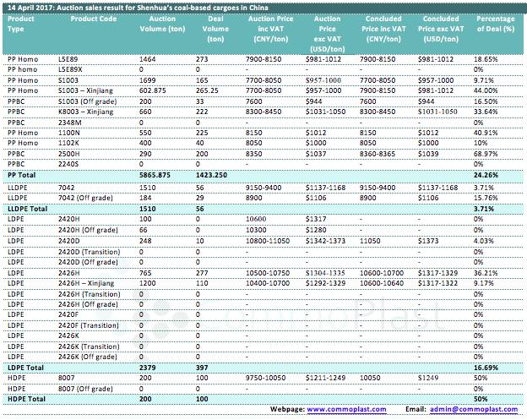Click the Deal Volume (ton) header
Image resolution: width=527 pixels, height=420 pixels.
215,23
